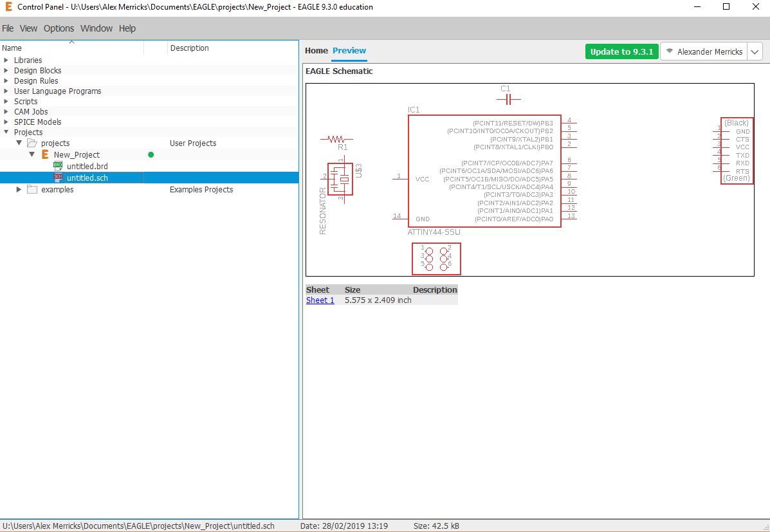
Task: Sort by the Name column header
Action: [71, 48]
